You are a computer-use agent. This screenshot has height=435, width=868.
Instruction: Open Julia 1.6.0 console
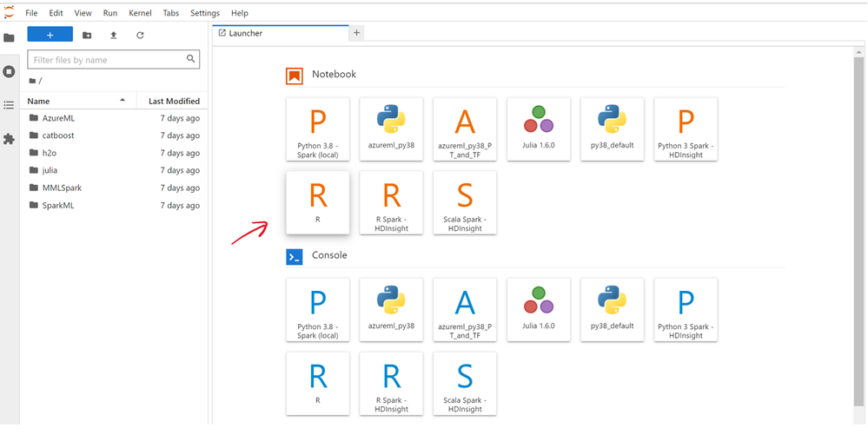(539, 310)
